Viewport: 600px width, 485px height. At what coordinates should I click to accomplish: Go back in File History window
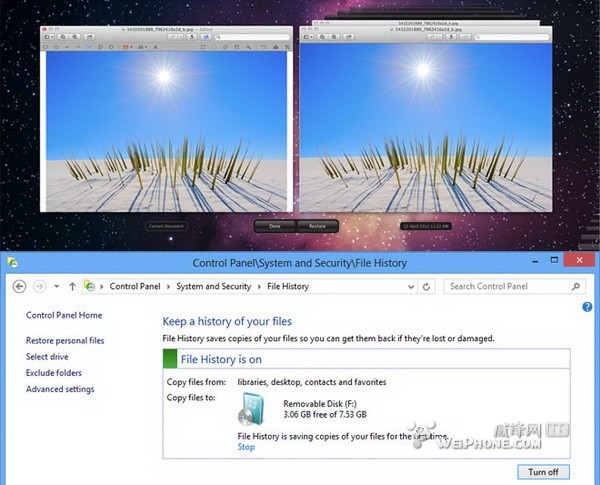(20, 286)
